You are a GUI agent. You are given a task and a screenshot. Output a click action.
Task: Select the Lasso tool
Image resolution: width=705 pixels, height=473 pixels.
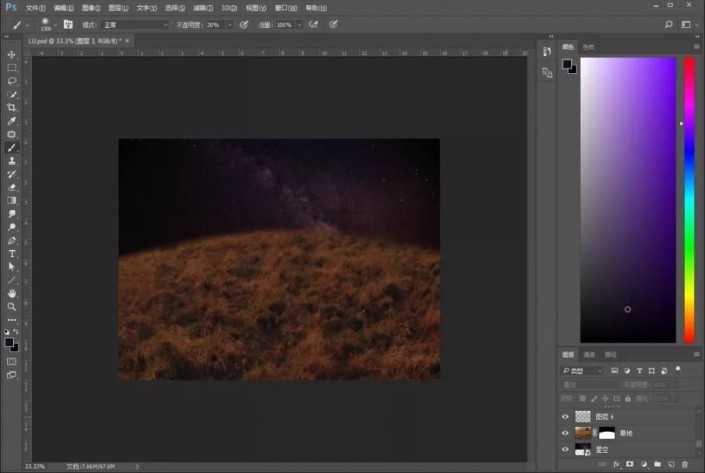12,81
